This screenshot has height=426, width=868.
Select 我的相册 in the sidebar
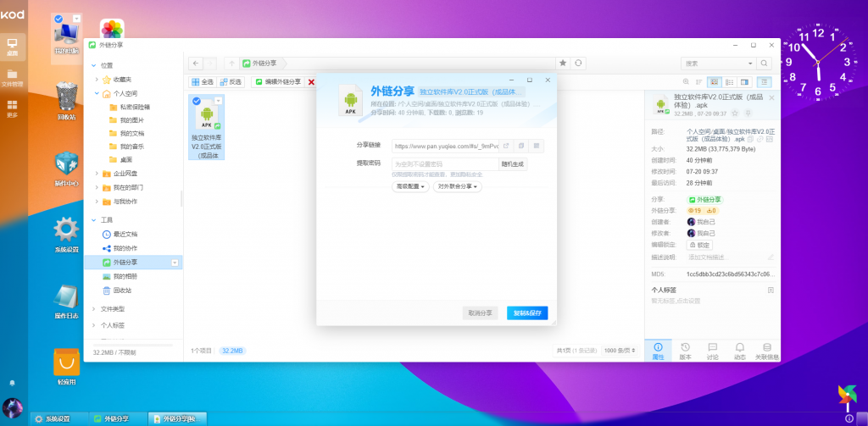(x=125, y=276)
